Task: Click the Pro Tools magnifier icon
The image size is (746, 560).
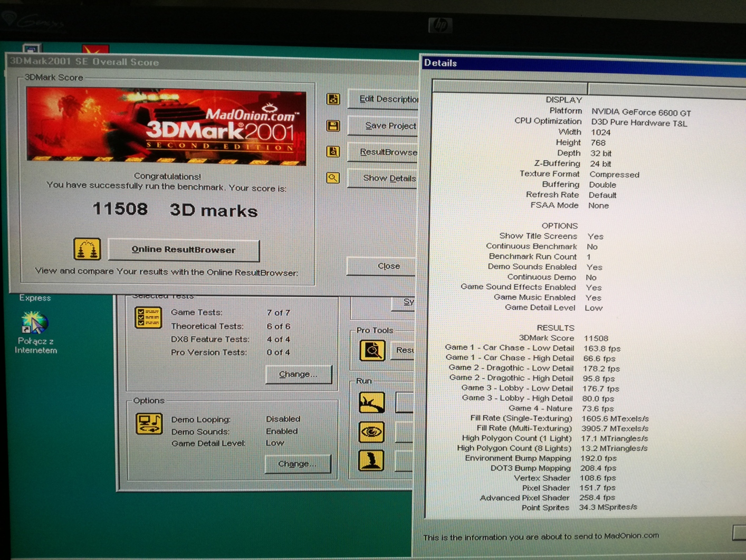Action: [372, 350]
